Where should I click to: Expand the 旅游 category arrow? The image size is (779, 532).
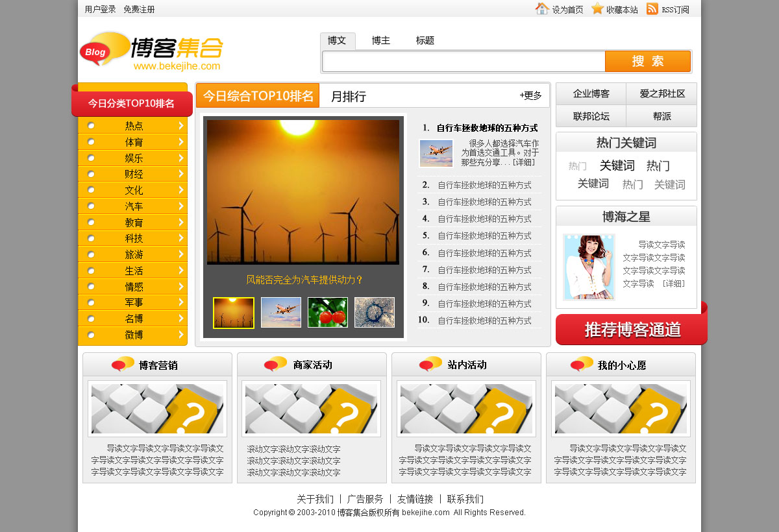(x=181, y=254)
